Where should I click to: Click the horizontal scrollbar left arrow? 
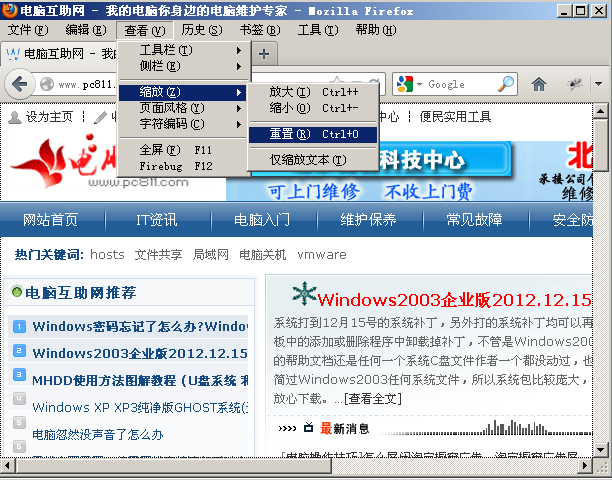[7, 465]
